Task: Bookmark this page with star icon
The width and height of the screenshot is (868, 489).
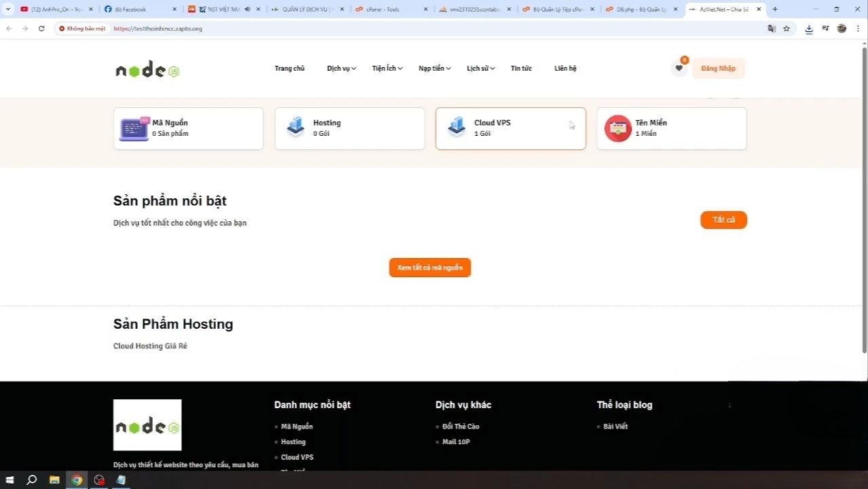Action: (787, 29)
